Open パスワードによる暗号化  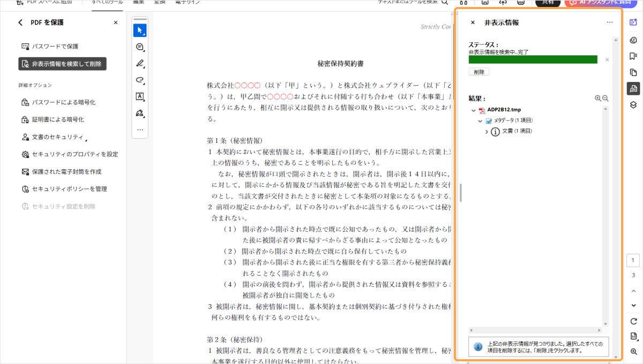coord(58,102)
